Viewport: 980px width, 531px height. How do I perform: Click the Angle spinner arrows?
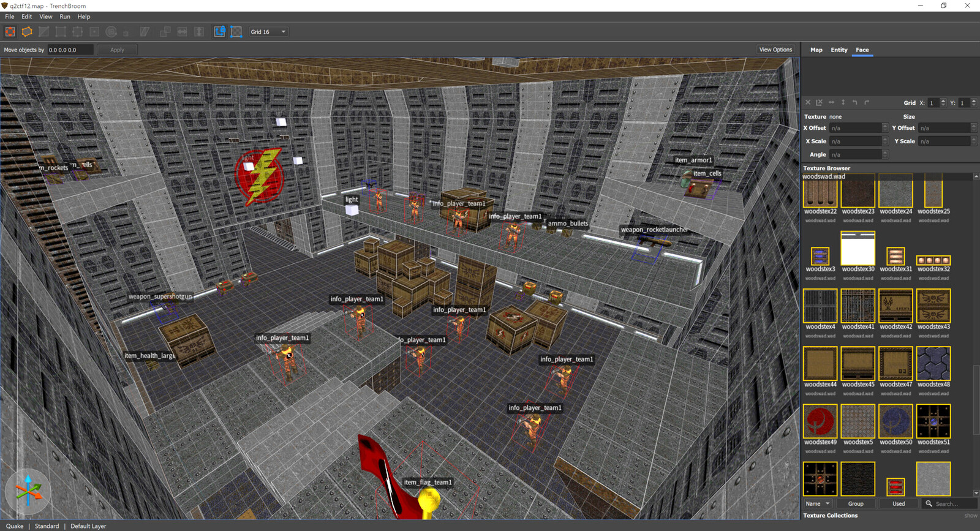click(x=885, y=154)
